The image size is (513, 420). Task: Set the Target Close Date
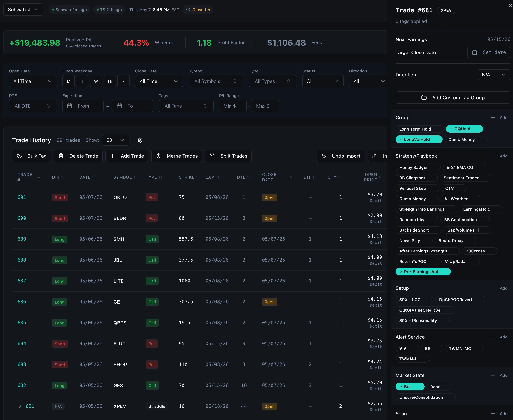tap(488, 52)
